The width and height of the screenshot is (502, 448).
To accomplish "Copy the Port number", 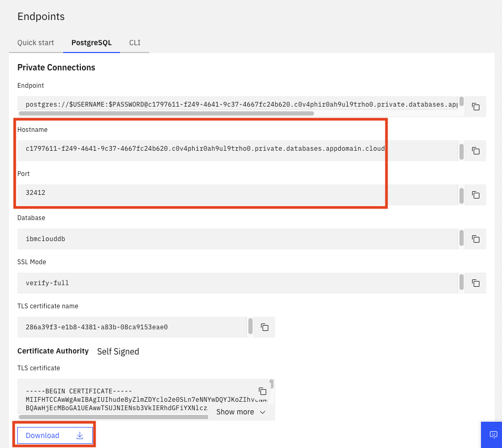I will (475, 195).
